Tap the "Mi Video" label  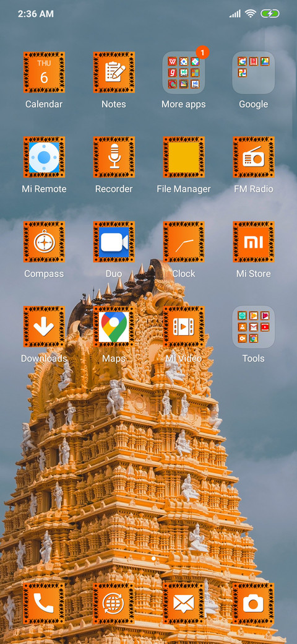[x=183, y=359]
